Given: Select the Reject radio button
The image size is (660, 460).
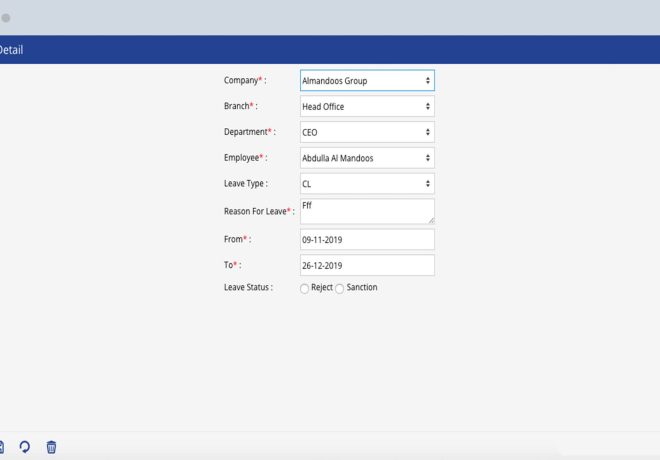Looking at the screenshot, I should tap(305, 288).
